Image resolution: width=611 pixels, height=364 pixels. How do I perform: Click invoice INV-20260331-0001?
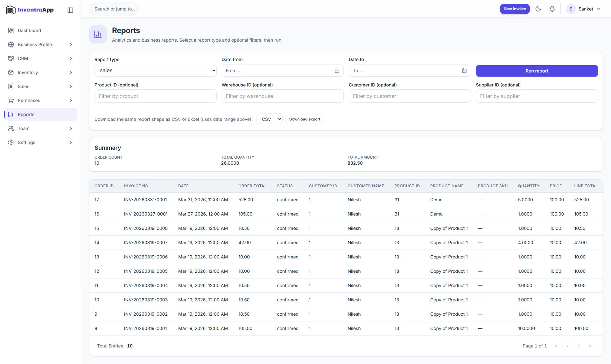[145, 200]
